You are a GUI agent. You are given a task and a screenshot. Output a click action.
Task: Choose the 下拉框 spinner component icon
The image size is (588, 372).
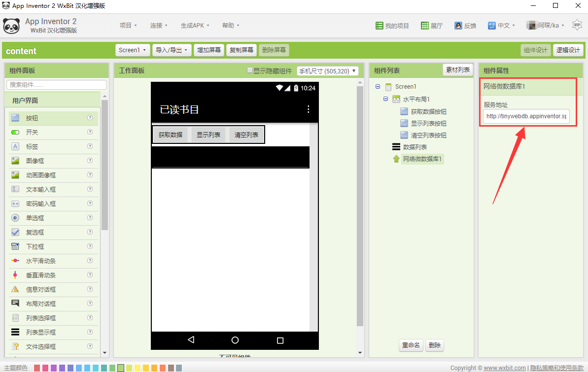click(x=15, y=246)
